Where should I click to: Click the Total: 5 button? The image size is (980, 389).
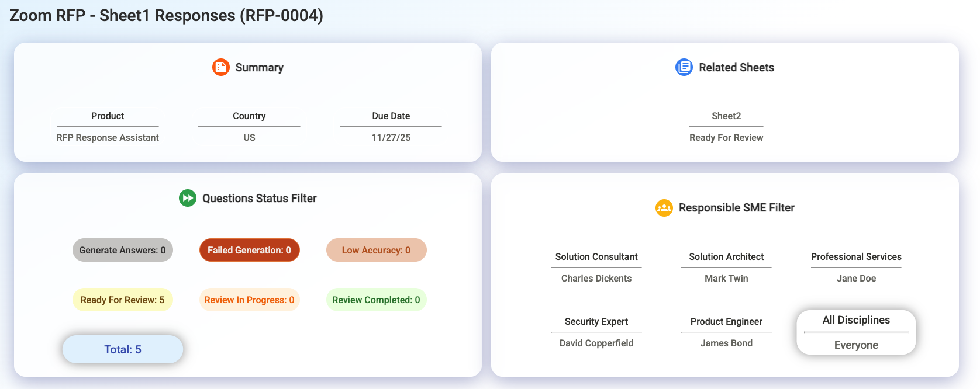[123, 349]
